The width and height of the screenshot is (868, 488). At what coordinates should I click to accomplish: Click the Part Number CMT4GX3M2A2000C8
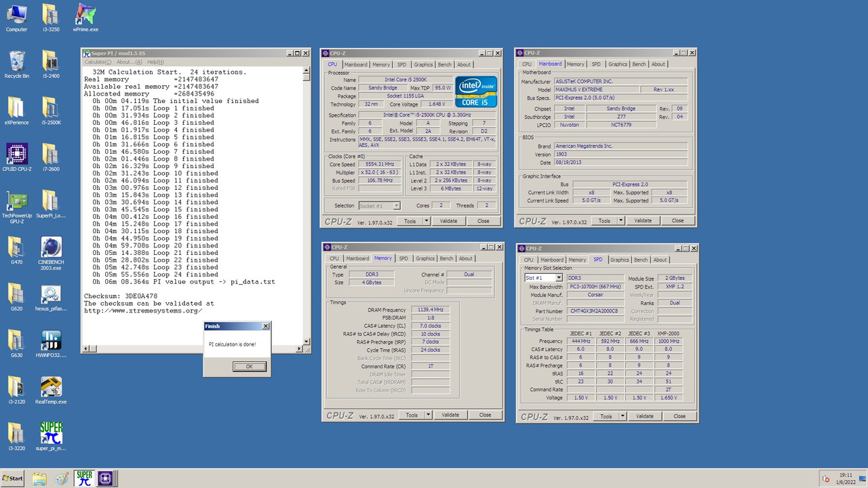point(595,311)
